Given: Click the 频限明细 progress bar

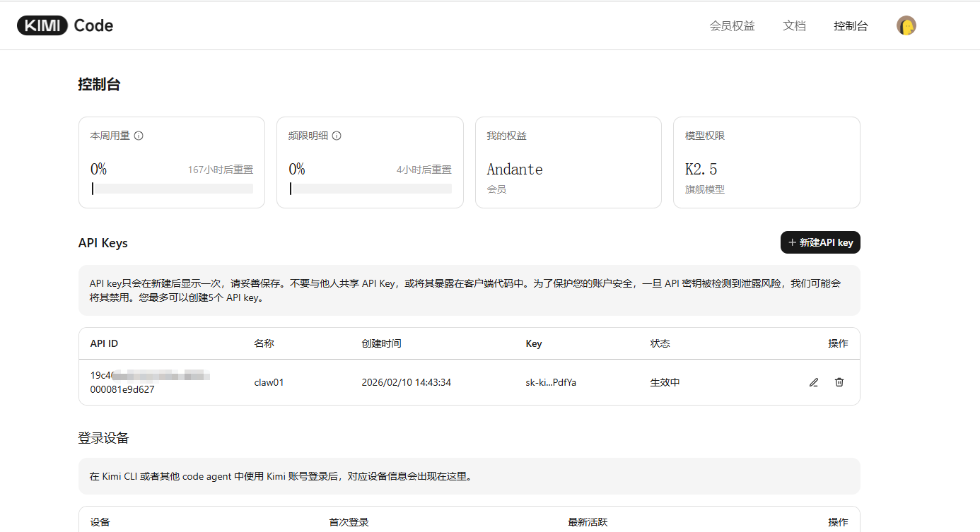Looking at the screenshot, I should coord(371,189).
